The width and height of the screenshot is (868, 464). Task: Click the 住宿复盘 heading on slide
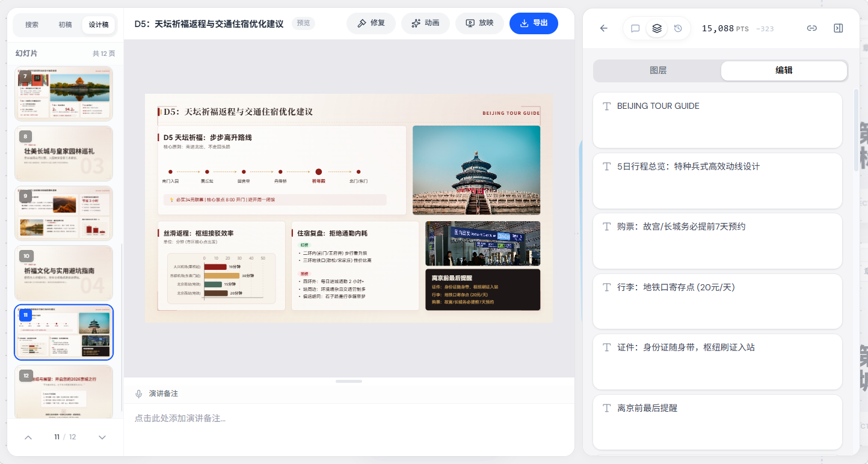tap(332, 233)
